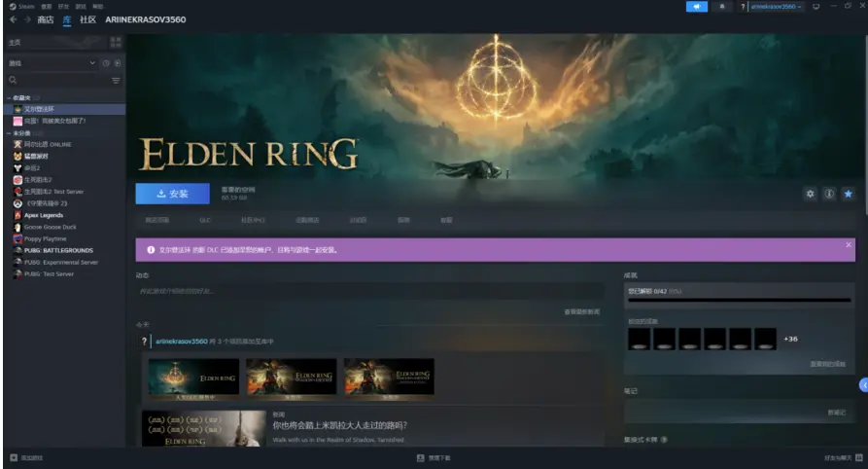Viewport: 868px width, 469px height.
Task: Go to the 商店 store tab
Action: click(x=46, y=19)
